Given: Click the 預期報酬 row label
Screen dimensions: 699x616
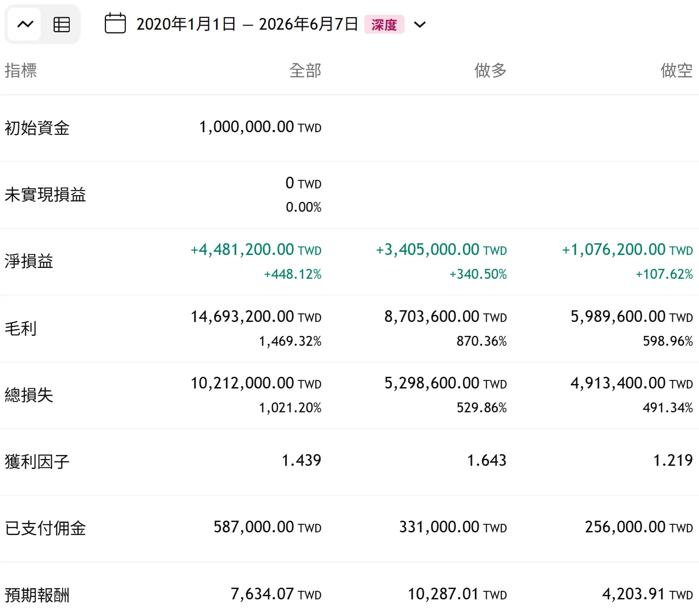Looking at the screenshot, I should 37,595.
